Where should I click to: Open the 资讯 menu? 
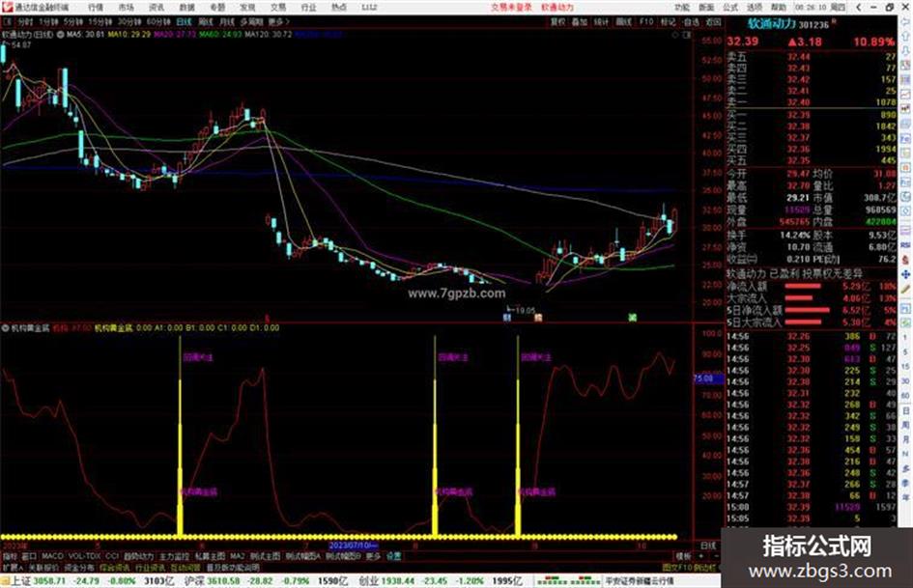[x=157, y=8]
